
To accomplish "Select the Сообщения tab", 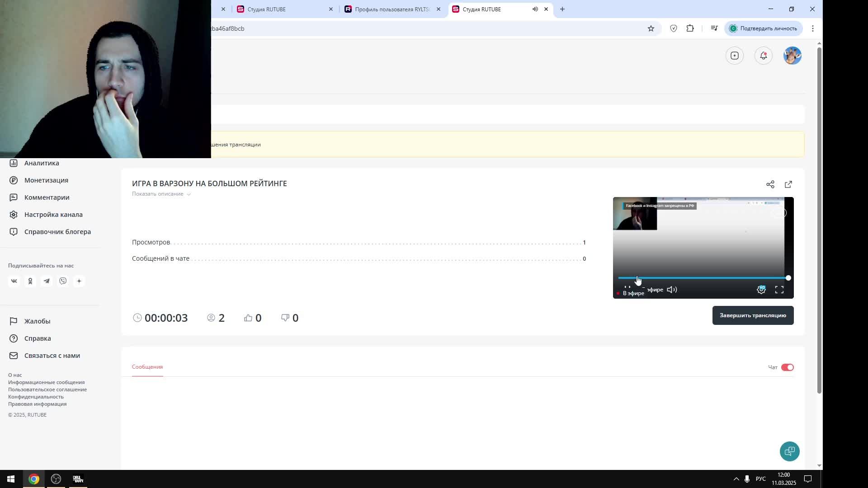I will 147,367.
